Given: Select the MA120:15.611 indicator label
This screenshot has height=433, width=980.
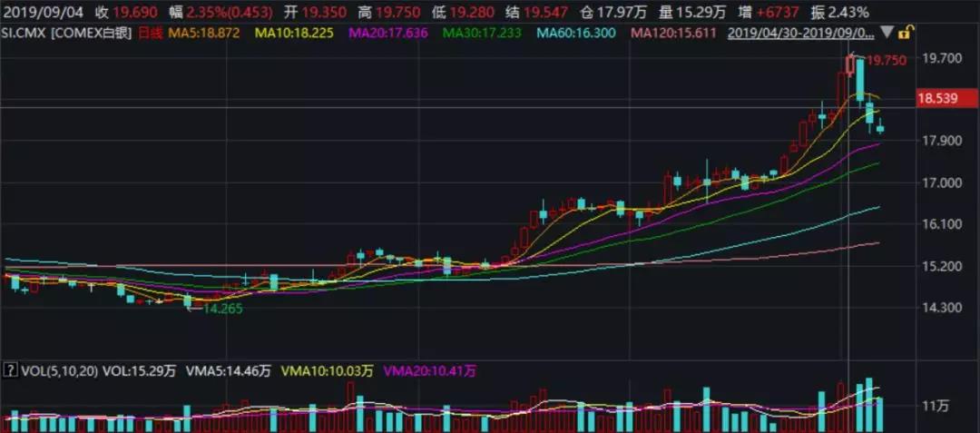Looking at the screenshot, I should [x=673, y=32].
